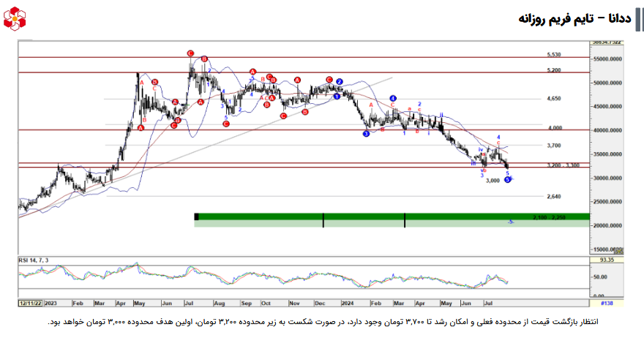The height and width of the screenshot is (338, 644).
Task: Click the 3,200 - 3,300 level label
Action: pos(563,165)
